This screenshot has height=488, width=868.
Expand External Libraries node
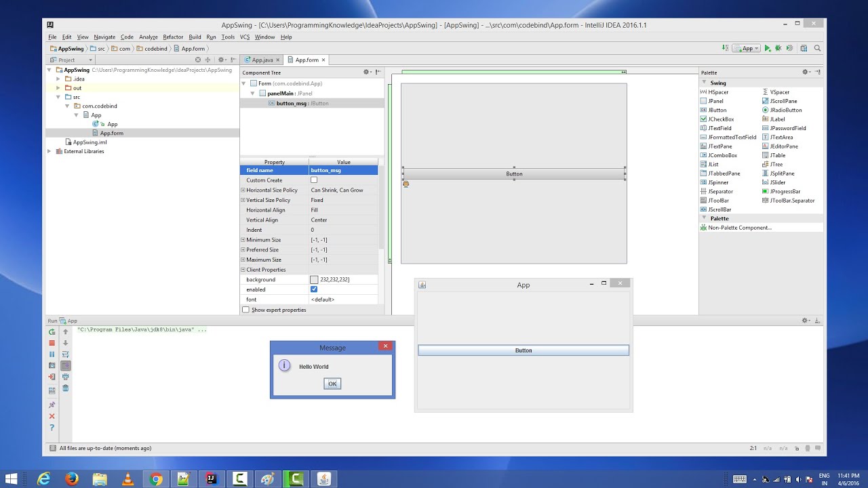click(50, 151)
